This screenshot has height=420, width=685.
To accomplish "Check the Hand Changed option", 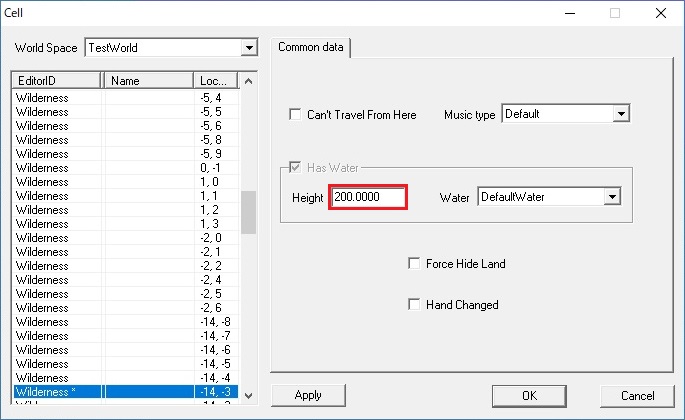I will (414, 304).
